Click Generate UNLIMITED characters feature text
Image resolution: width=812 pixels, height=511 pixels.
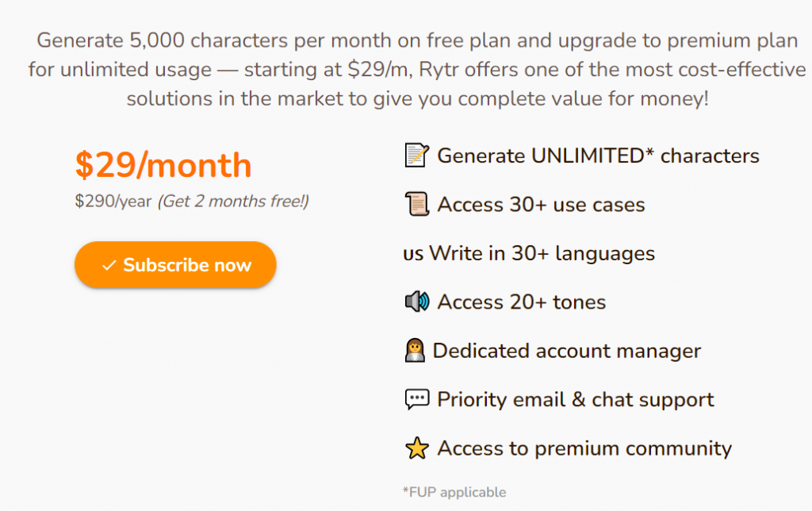(598, 156)
